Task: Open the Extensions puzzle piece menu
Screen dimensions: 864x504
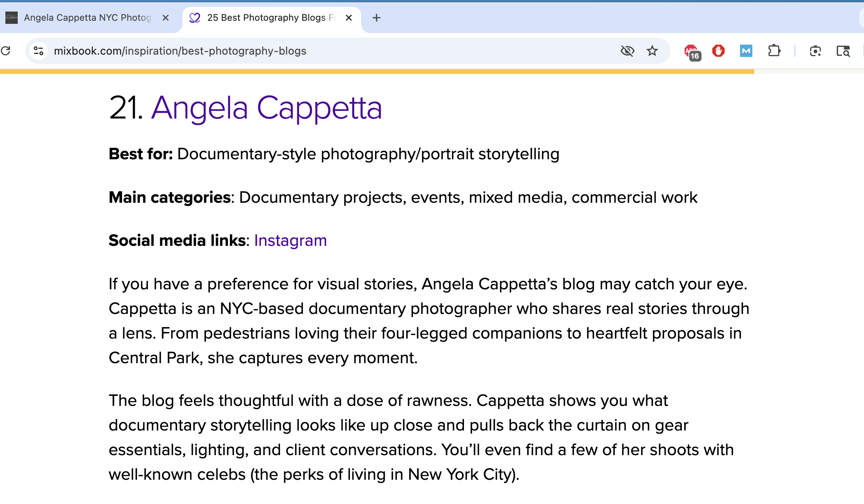Action: (x=774, y=51)
